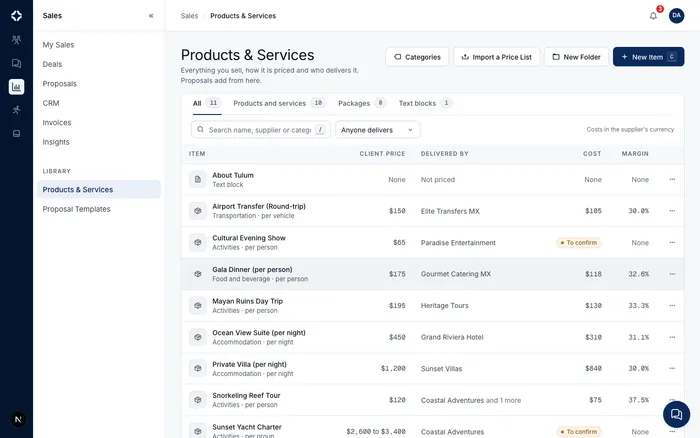700x438 pixels.
Task: Click the Airport Transfer item icon
Action: [x=198, y=211]
